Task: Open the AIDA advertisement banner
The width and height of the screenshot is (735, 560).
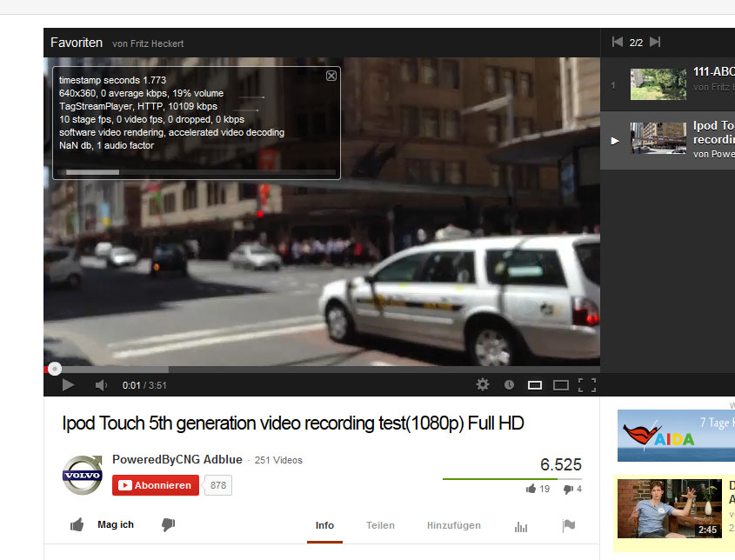Action: click(676, 436)
